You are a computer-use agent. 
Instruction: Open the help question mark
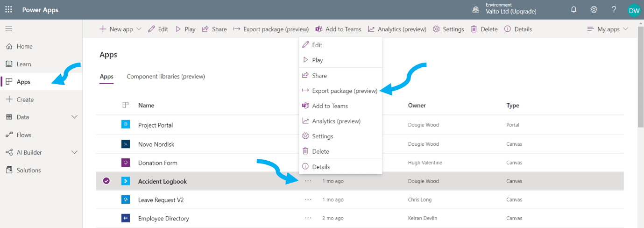coord(614,9)
